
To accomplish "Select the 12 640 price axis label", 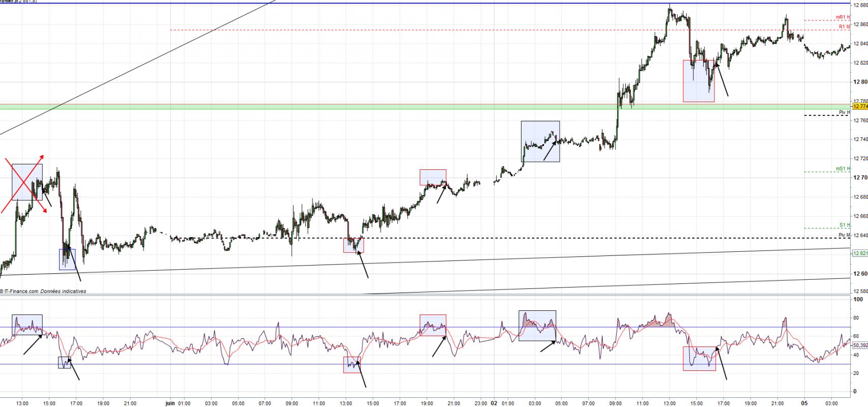I will [x=860, y=235].
